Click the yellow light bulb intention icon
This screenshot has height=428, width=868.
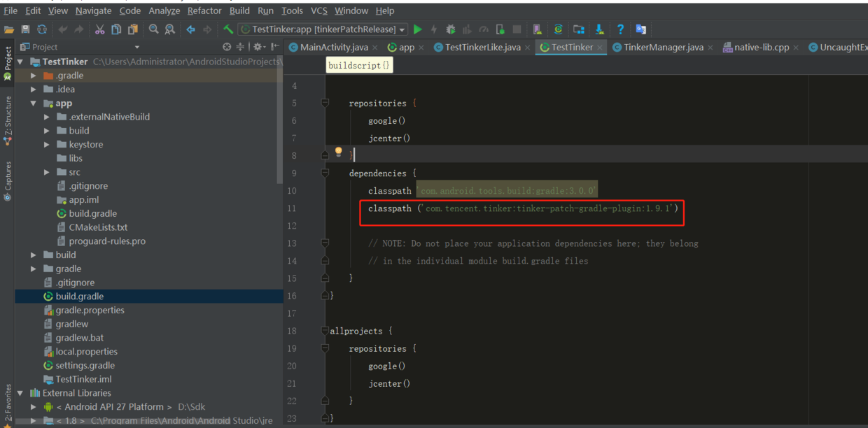[339, 152]
